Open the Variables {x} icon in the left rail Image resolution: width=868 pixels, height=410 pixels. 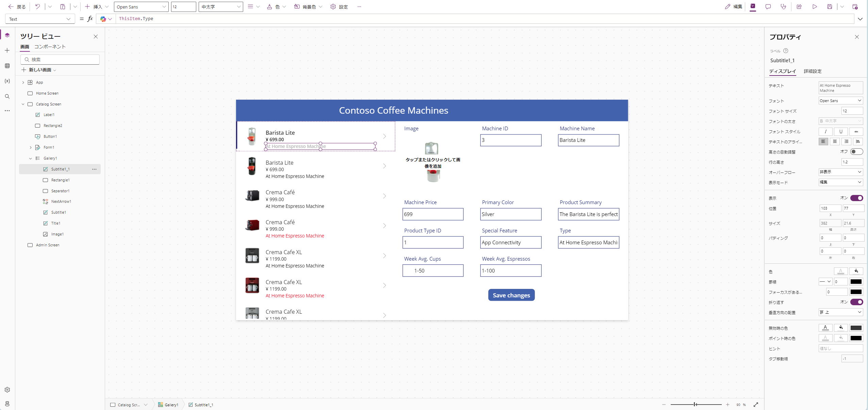[x=7, y=81]
